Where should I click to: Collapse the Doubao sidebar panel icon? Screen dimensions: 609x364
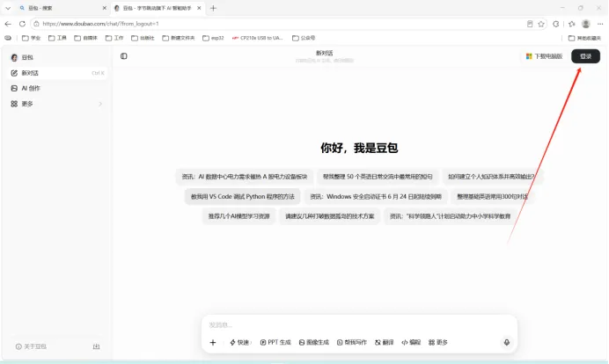(124, 56)
